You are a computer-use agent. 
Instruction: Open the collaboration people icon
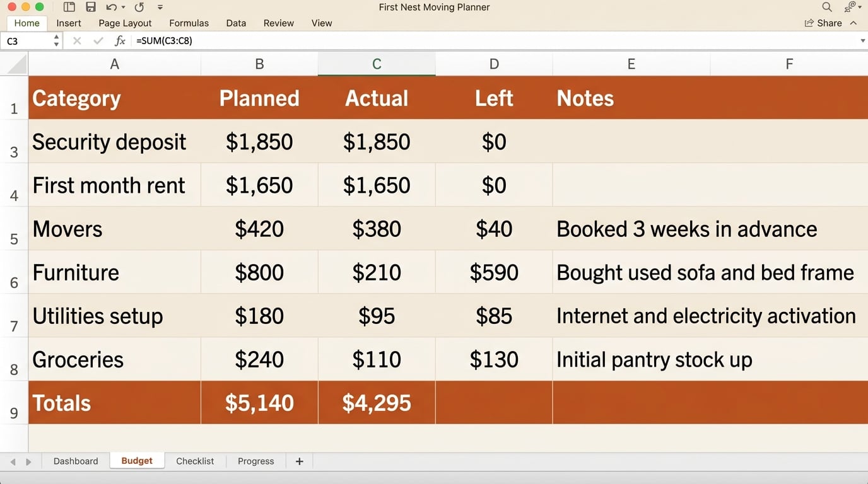click(x=850, y=7)
